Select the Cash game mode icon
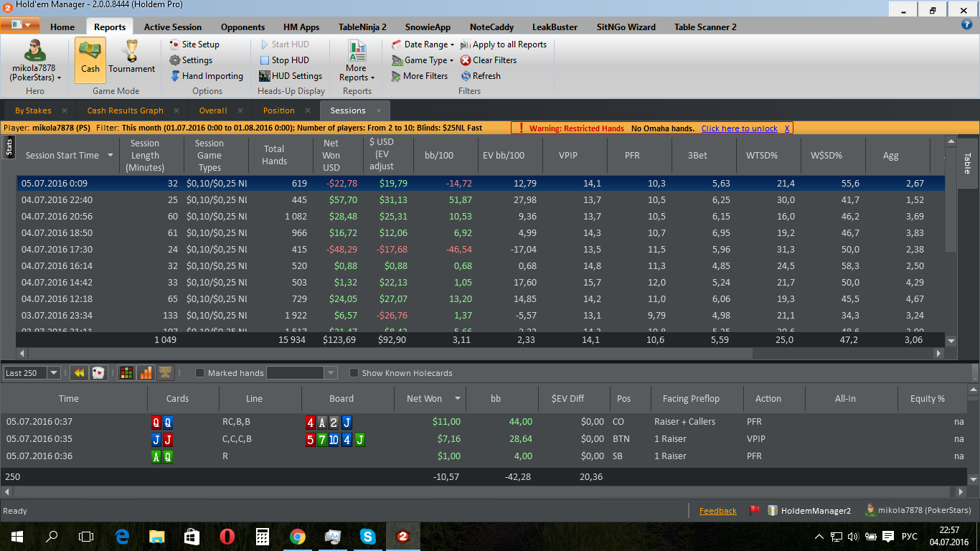Image resolution: width=980 pixels, height=551 pixels. [x=90, y=60]
